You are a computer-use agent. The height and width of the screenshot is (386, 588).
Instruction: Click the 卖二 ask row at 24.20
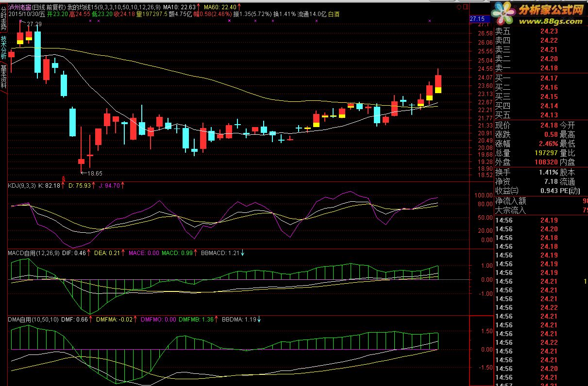click(541, 59)
